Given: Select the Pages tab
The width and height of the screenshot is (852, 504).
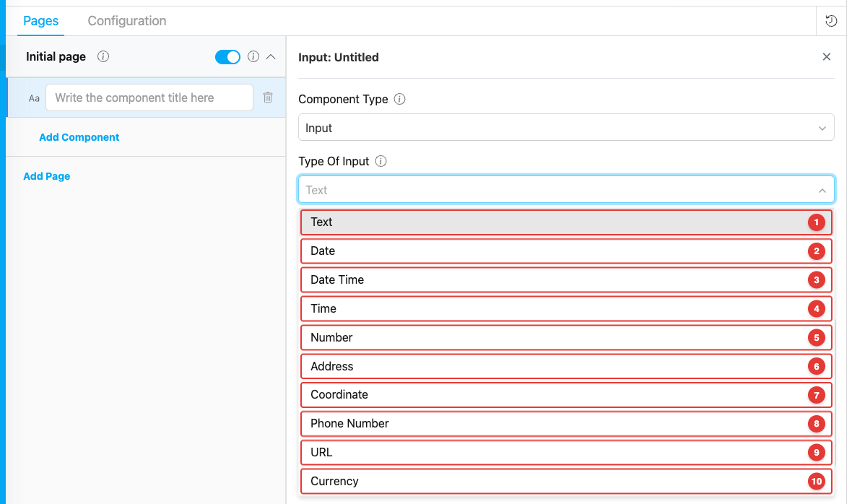Looking at the screenshot, I should click(40, 21).
